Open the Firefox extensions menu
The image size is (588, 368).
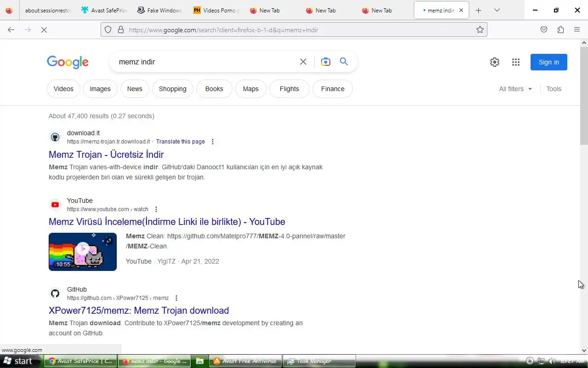coord(560,30)
